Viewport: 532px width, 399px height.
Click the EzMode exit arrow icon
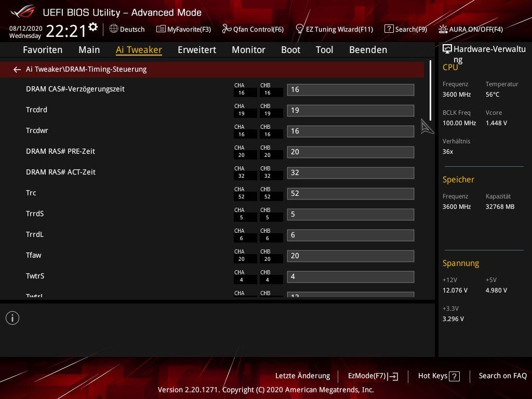tap(393, 376)
